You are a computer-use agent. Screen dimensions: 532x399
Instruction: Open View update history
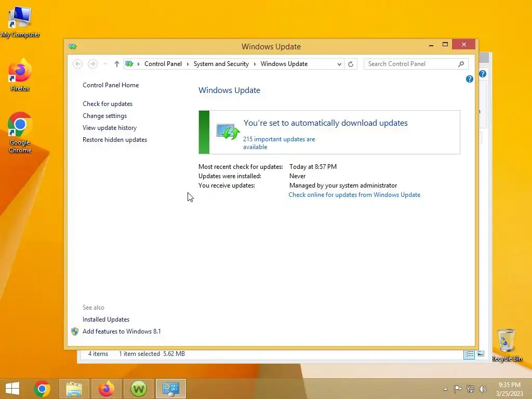point(110,128)
